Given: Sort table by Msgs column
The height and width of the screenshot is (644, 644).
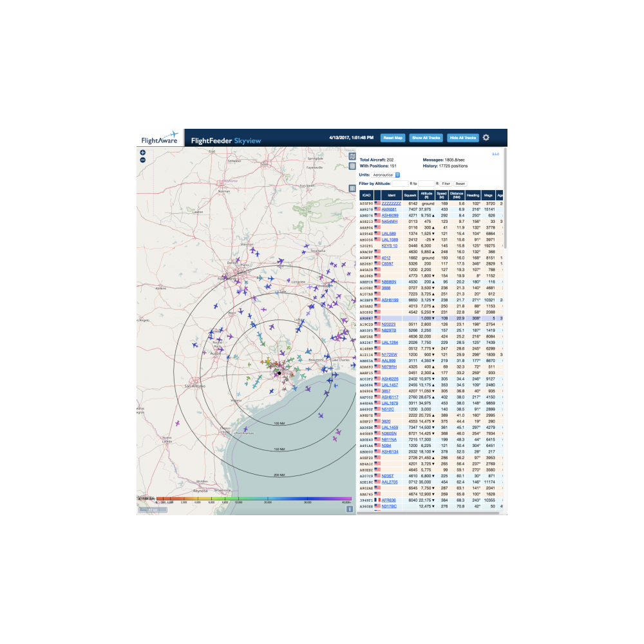Looking at the screenshot, I should [488, 195].
